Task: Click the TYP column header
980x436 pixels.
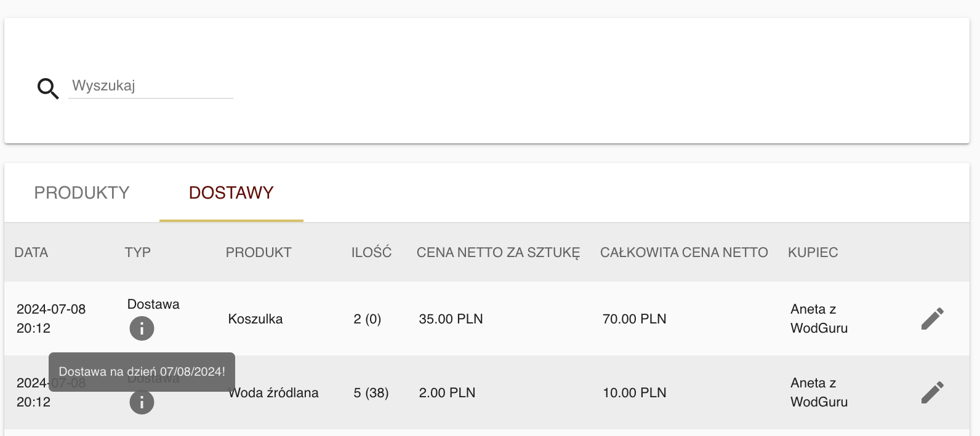Action: (138, 252)
